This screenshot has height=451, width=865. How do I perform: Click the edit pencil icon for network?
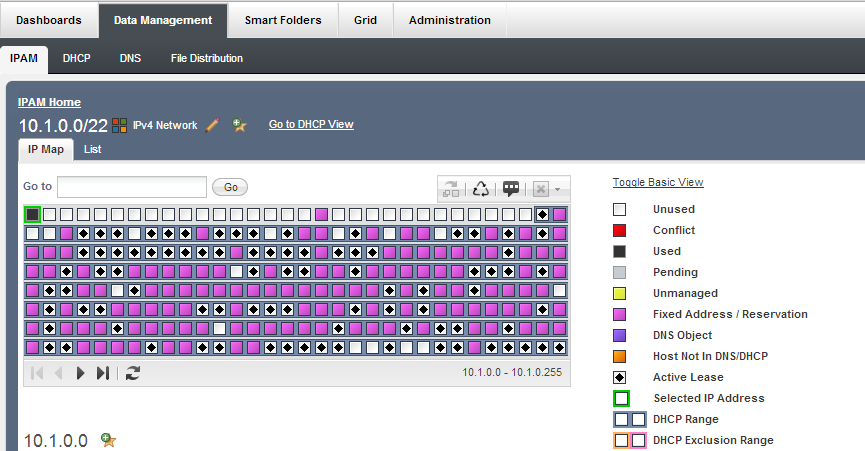[x=212, y=125]
